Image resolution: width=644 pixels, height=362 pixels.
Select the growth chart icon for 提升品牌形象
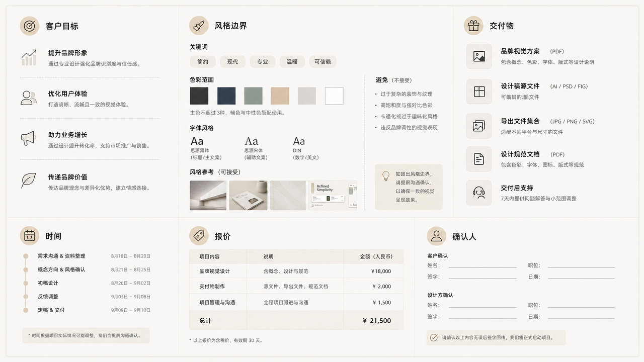[x=29, y=57]
